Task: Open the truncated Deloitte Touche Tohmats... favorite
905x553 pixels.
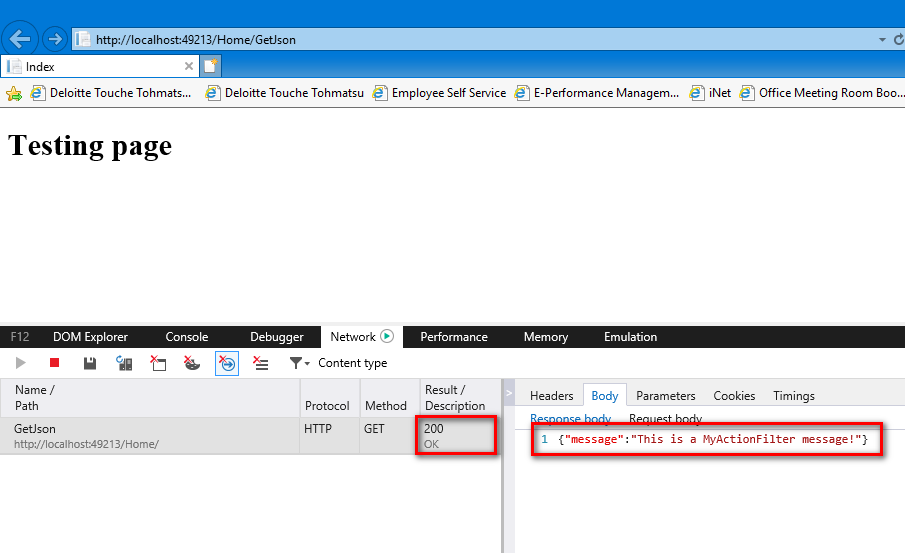Action: (110, 93)
